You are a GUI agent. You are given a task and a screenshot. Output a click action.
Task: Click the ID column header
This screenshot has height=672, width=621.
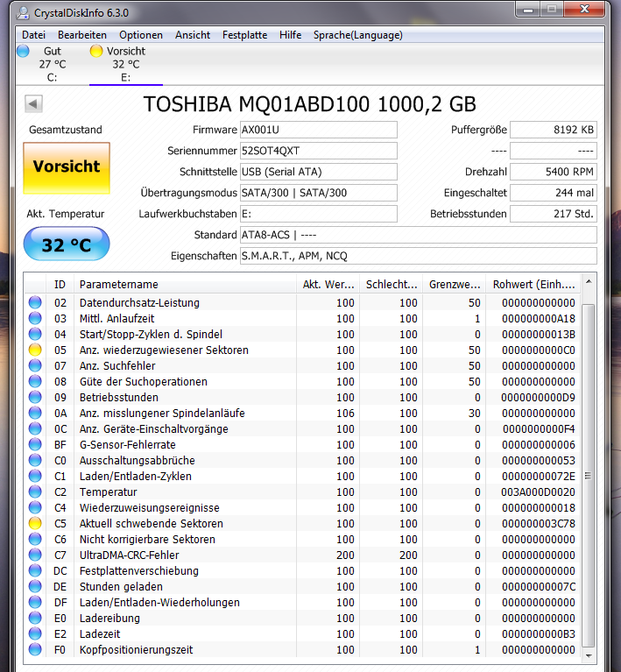point(60,285)
